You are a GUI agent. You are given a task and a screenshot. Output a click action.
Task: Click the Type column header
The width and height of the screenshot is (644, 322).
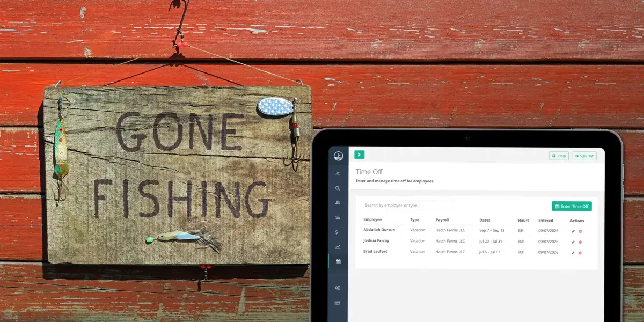click(x=414, y=220)
